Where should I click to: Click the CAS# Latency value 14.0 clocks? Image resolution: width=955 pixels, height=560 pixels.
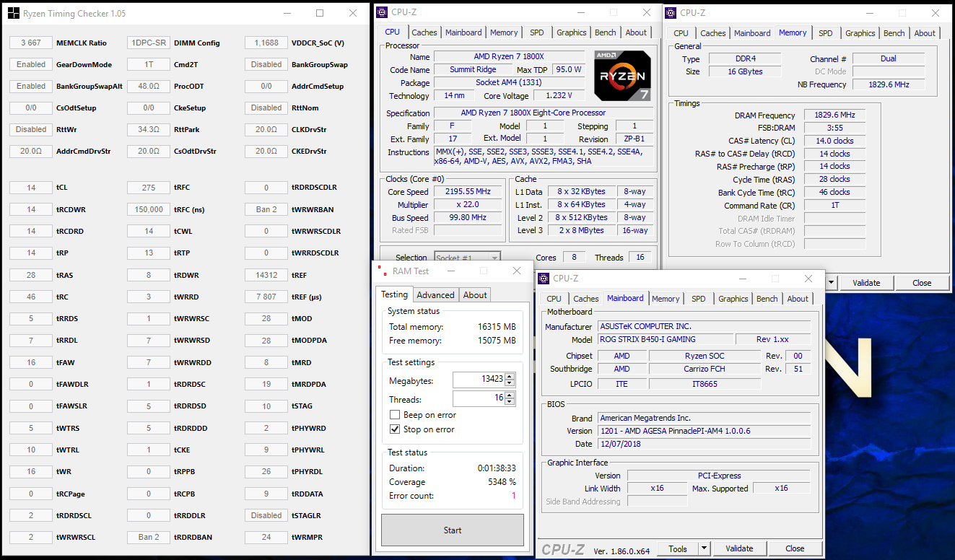[x=834, y=141]
